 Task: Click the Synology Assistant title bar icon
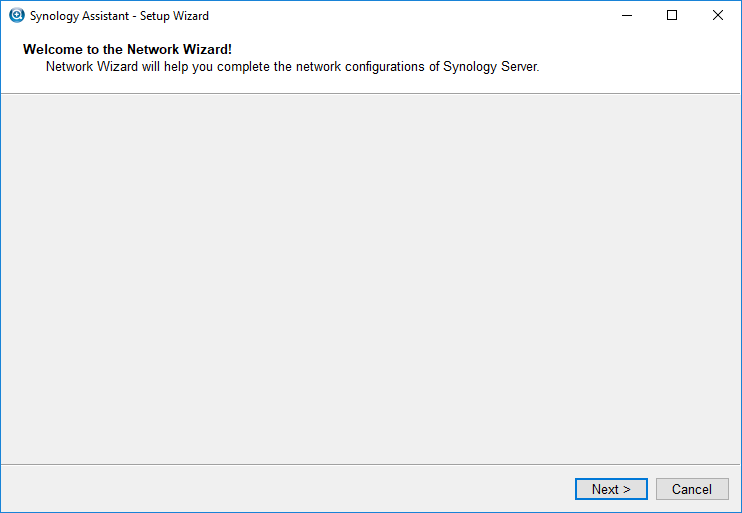point(17,15)
